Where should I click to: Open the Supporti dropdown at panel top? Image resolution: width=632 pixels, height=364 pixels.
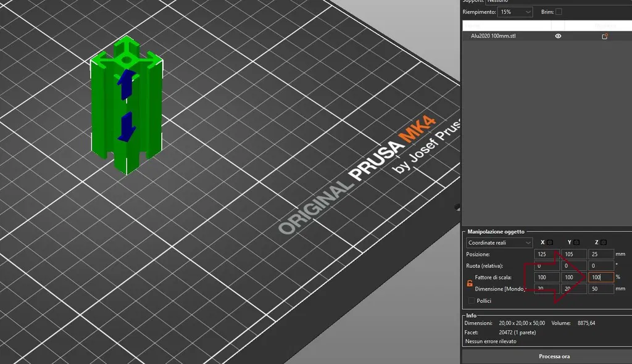point(558,1)
